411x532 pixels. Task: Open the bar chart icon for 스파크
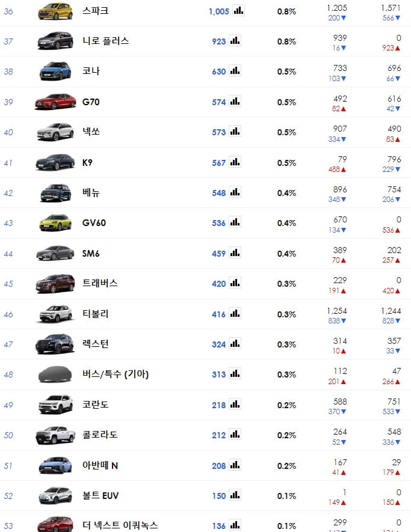coord(238,10)
